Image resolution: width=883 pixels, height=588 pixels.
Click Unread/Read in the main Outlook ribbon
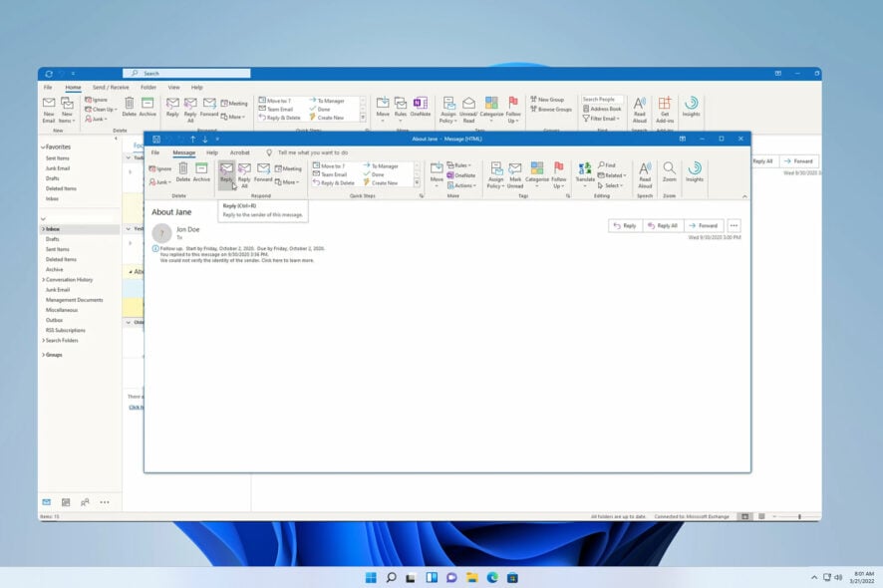tap(468, 110)
